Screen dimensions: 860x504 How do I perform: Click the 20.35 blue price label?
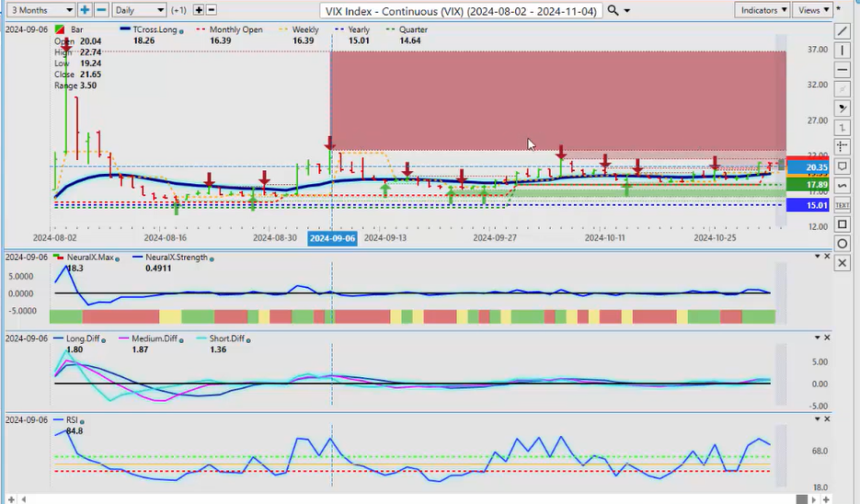[x=808, y=167]
